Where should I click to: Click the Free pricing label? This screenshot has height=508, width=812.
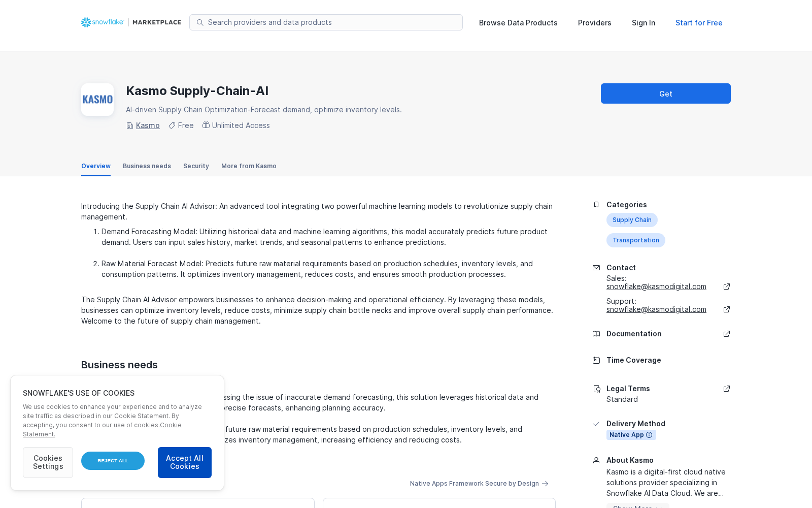click(x=186, y=125)
